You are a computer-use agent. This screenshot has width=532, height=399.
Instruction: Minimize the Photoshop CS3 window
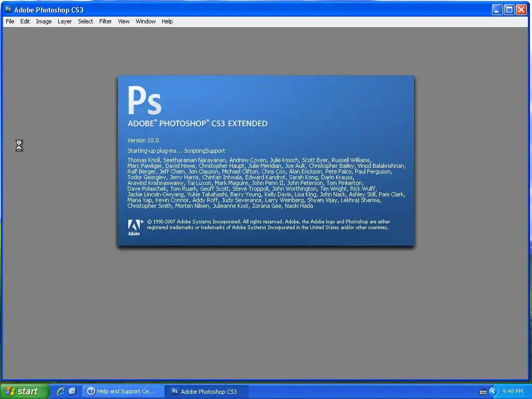[x=497, y=9]
